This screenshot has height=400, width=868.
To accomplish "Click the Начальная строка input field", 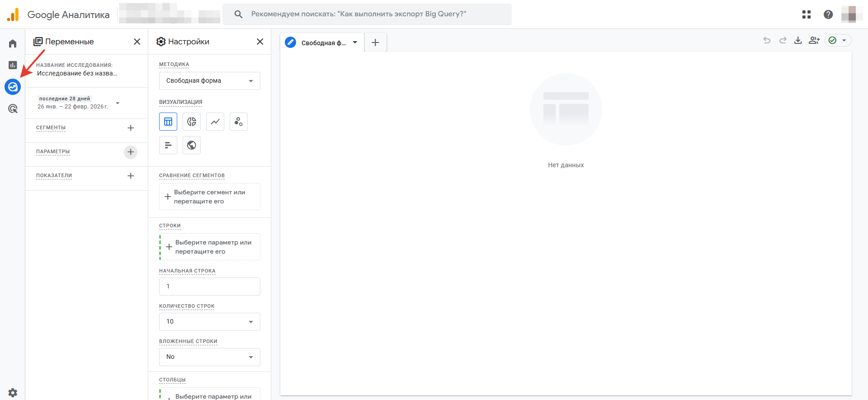I will click(210, 287).
